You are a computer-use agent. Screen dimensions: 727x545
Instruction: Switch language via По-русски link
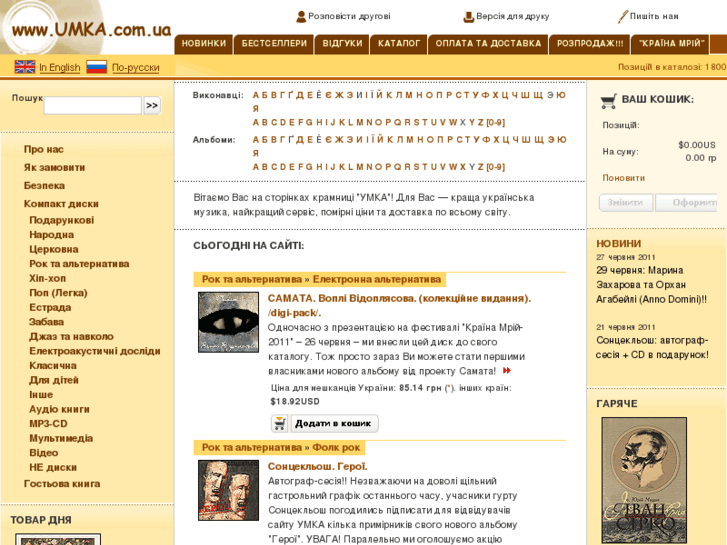tap(135, 68)
